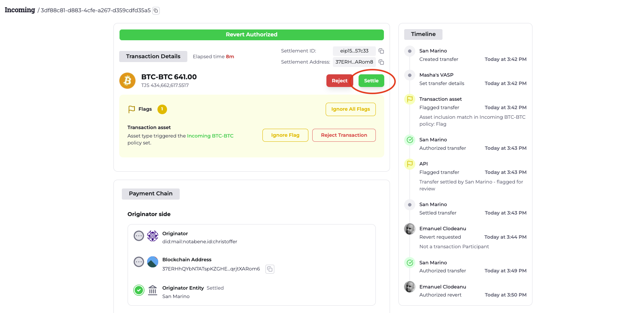
Task: Click the Masha's VASP timeline dot
Action: tap(410, 75)
